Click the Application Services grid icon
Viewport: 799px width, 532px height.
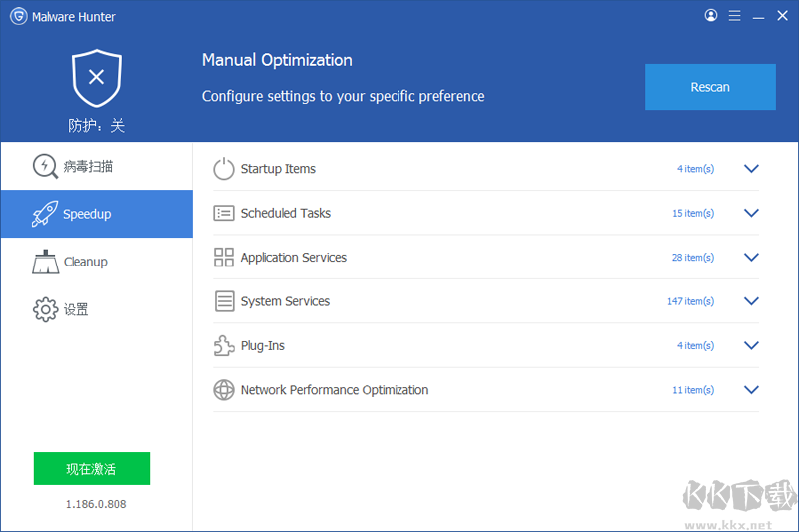tap(224, 258)
